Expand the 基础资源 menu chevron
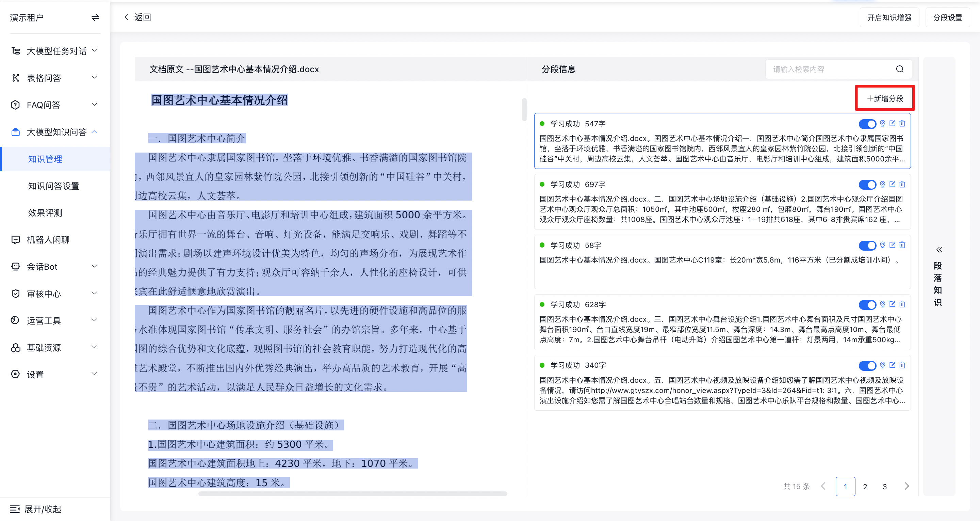 coord(95,347)
